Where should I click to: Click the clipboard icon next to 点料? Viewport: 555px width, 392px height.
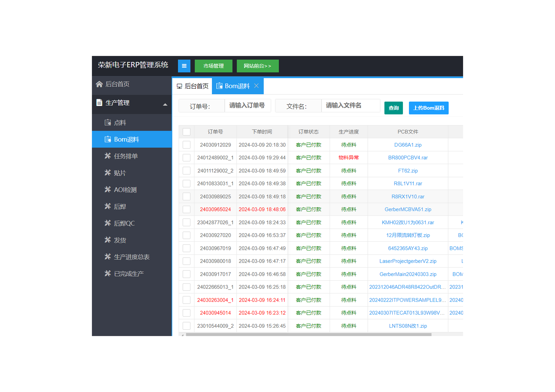pos(108,122)
